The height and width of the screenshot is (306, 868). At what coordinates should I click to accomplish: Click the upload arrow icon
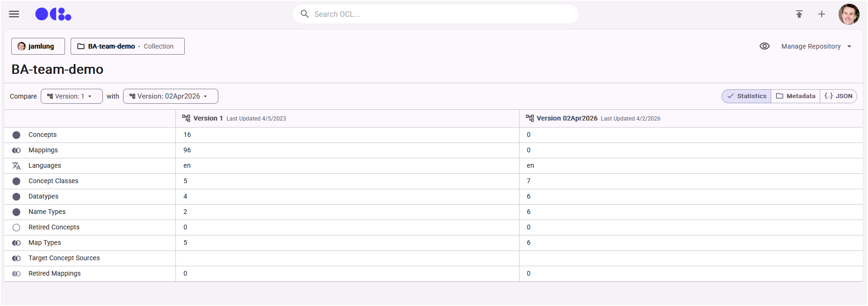point(799,14)
